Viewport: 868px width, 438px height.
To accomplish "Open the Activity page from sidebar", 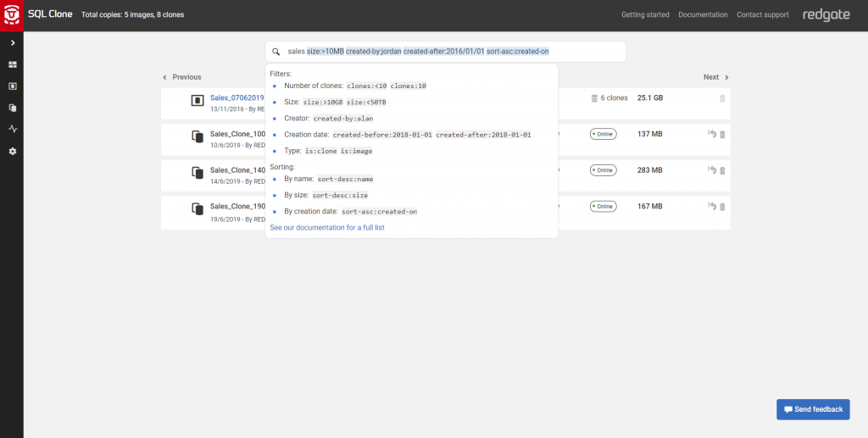I will pyautogui.click(x=12, y=129).
